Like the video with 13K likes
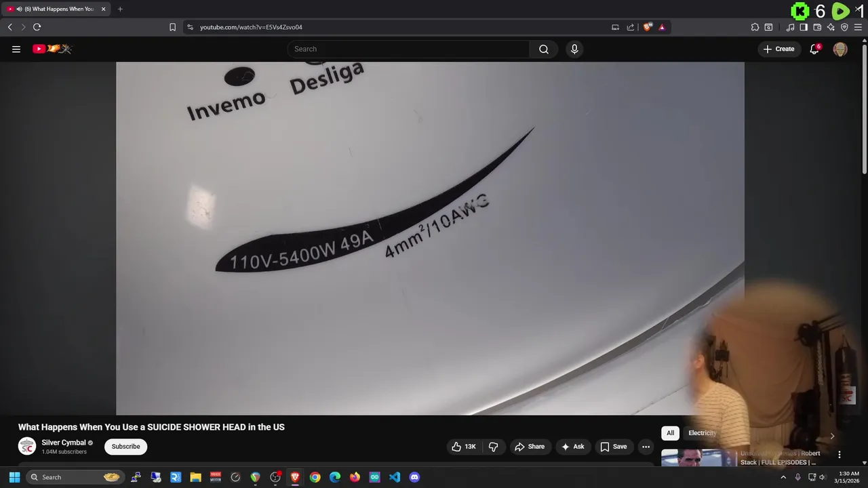 tap(464, 447)
